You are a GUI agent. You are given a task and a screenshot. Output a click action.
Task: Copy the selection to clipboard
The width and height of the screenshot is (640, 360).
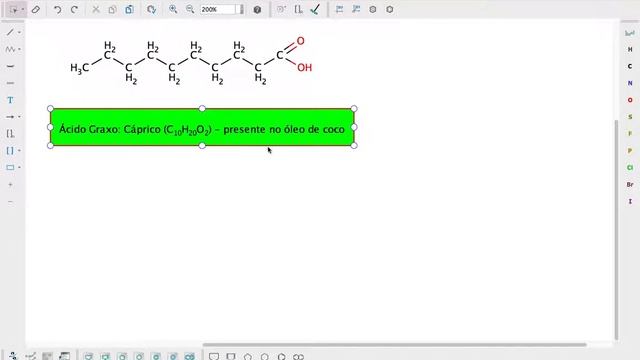112,9
